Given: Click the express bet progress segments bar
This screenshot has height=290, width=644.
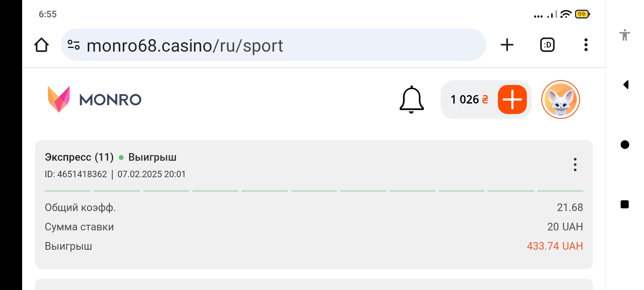Looking at the screenshot, I should (x=314, y=191).
